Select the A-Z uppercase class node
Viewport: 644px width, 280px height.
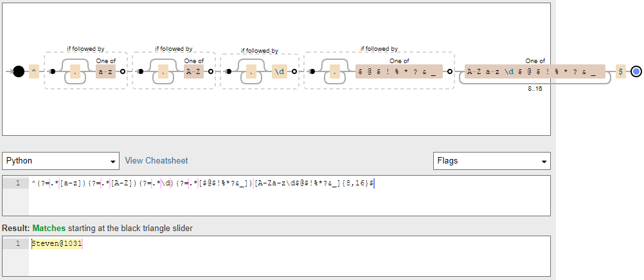tap(193, 71)
